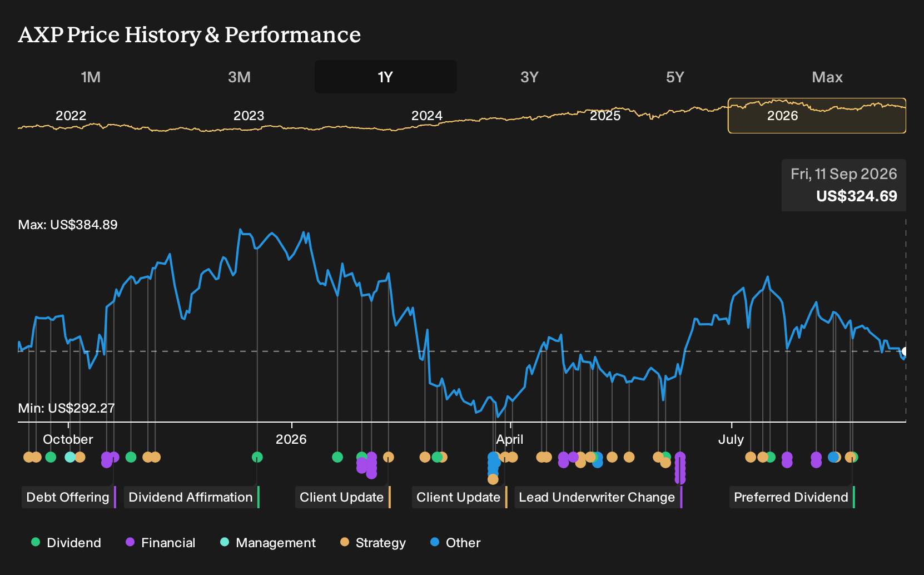The width and height of the screenshot is (924, 575).
Task: Click the Min: US$292.27 label
Action: pyautogui.click(x=66, y=408)
